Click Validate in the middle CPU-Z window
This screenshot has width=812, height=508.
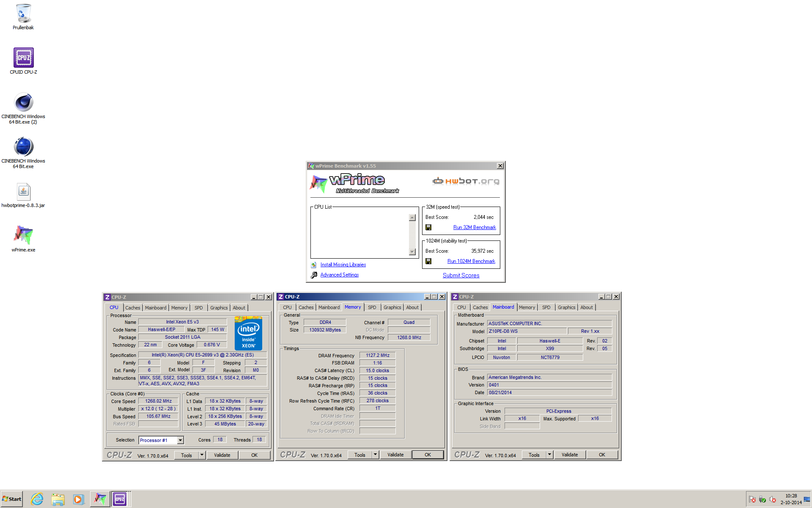[x=395, y=455]
